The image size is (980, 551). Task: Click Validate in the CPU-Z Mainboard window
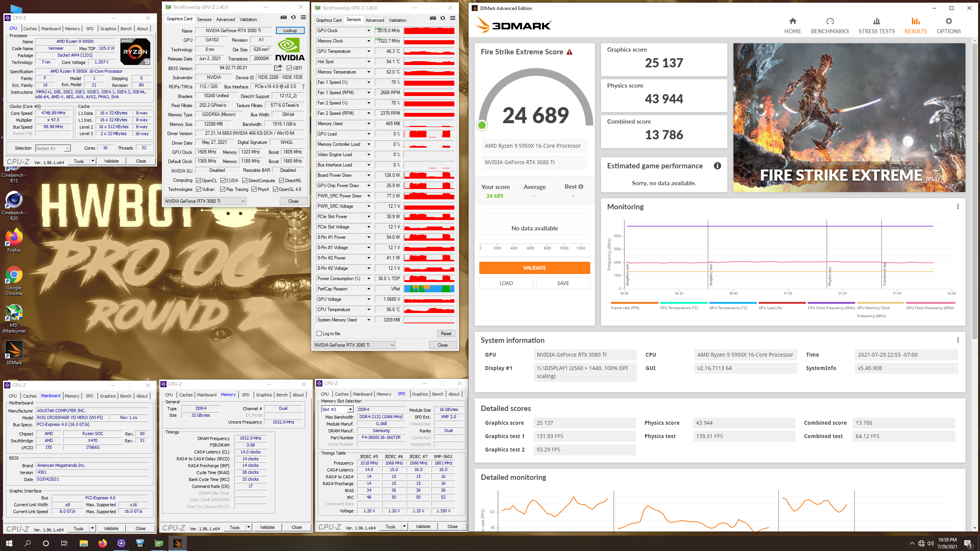coord(111,528)
